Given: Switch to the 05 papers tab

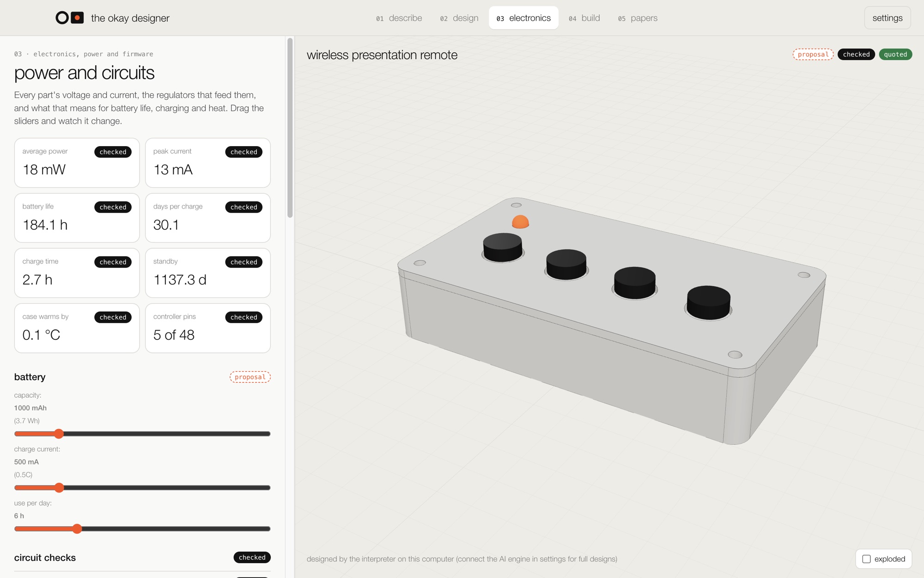Looking at the screenshot, I should tap(638, 18).
